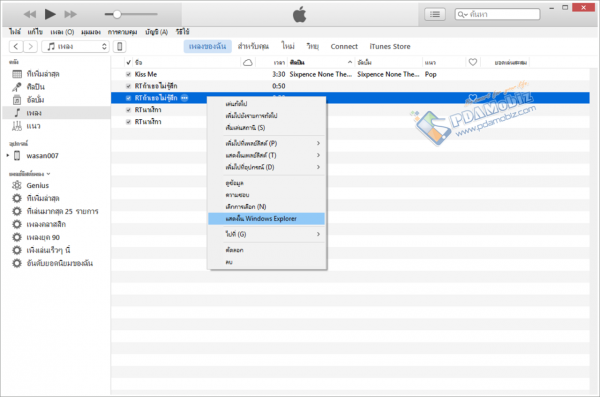Select the Kiss Me song row
Image resolution: width=600 pixels, height=397 pixels.
[350, 74]
